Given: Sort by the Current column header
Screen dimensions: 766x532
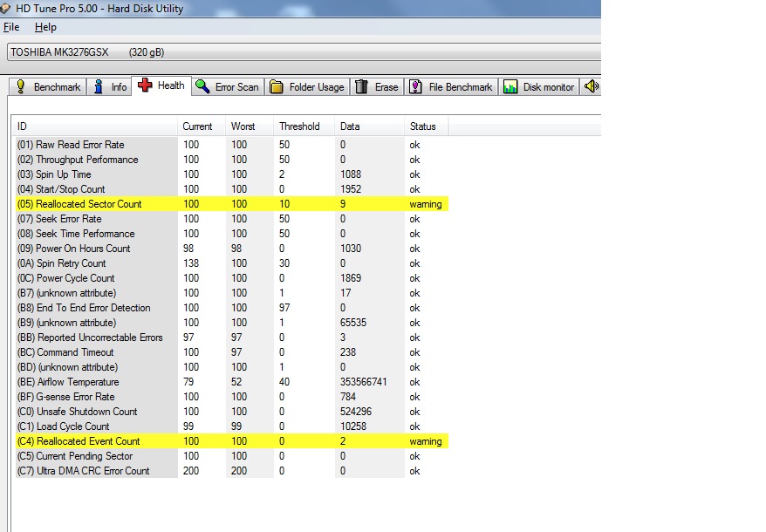Looking at the screenshot, I should tap(202, 126).
